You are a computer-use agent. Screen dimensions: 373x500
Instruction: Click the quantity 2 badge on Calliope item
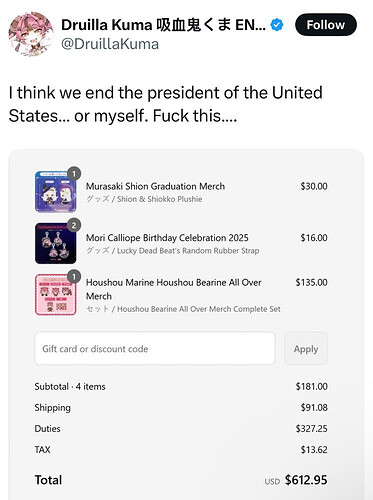click(74, 225)
